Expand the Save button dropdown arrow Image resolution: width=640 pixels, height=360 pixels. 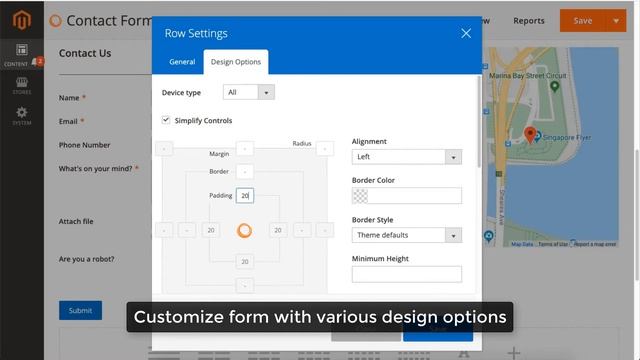[616, 20]
